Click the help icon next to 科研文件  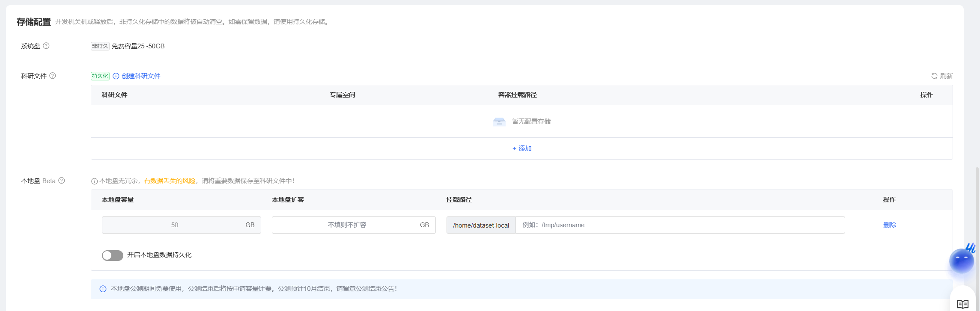[53, 76]
